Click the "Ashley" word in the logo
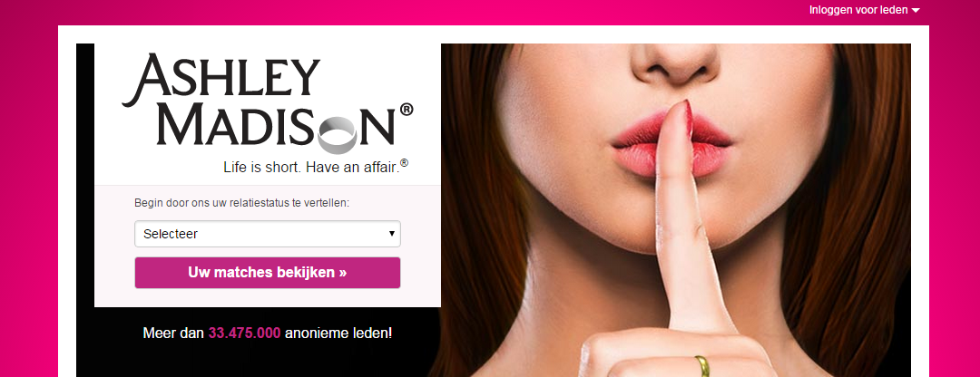 pyautogui.click(x=220, y=78)
